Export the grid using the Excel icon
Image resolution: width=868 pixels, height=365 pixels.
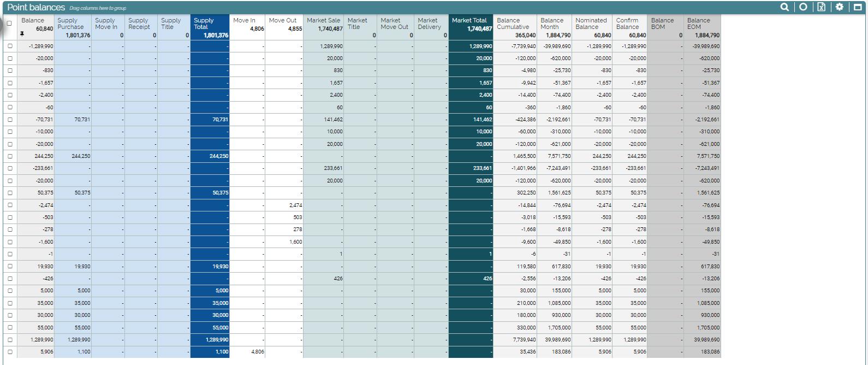[x=821, y=7]
